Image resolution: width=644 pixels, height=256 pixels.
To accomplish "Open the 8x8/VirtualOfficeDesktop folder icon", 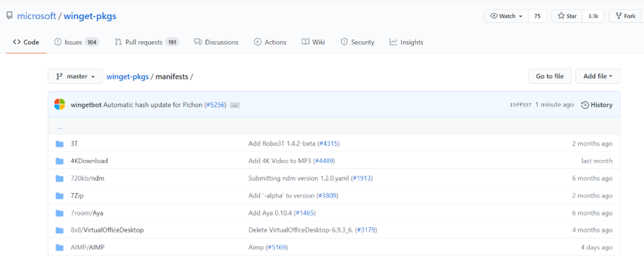I will pyautogui.click(x=60, y=230).
